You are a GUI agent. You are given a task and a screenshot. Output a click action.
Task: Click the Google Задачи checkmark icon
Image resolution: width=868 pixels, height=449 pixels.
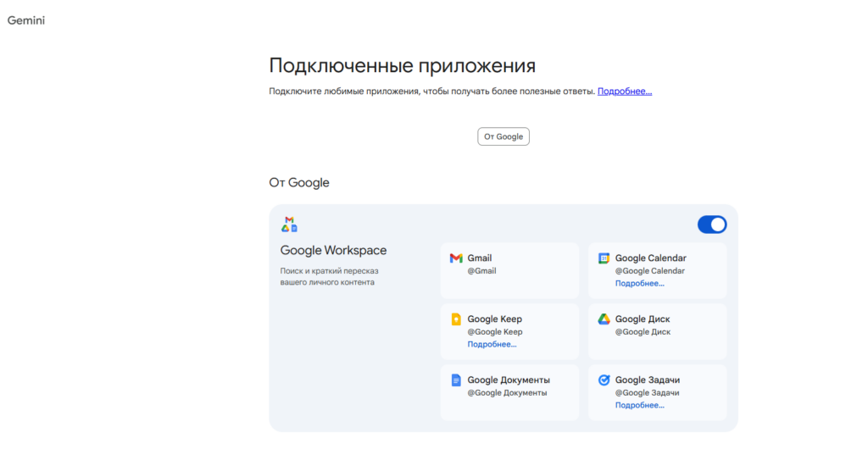point(604,380)
